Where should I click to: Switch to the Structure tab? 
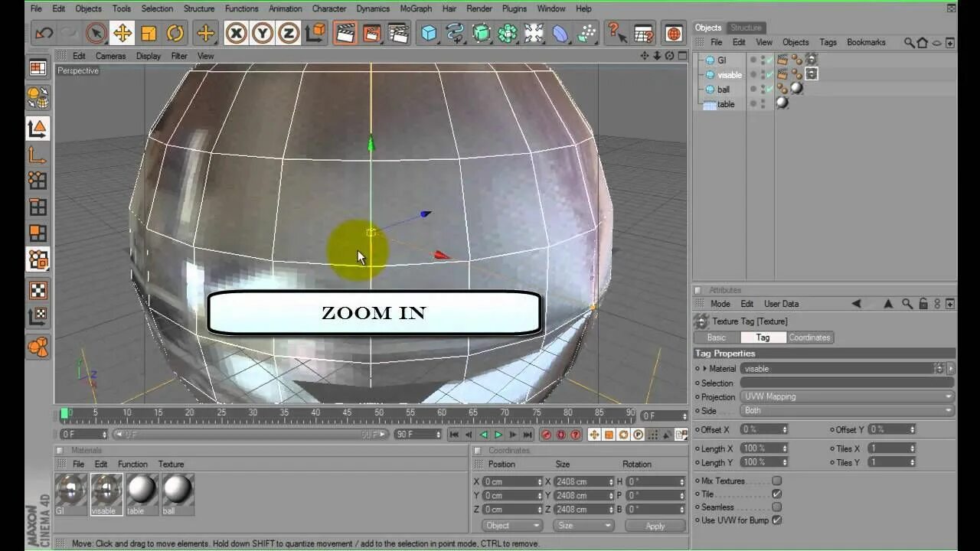[x=746, y=28]
